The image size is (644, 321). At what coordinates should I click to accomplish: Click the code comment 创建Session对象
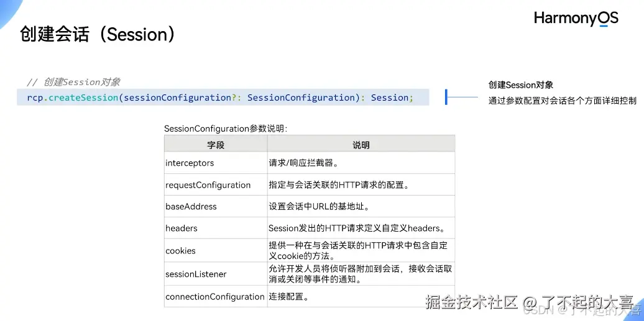click(x=73, y=82)
